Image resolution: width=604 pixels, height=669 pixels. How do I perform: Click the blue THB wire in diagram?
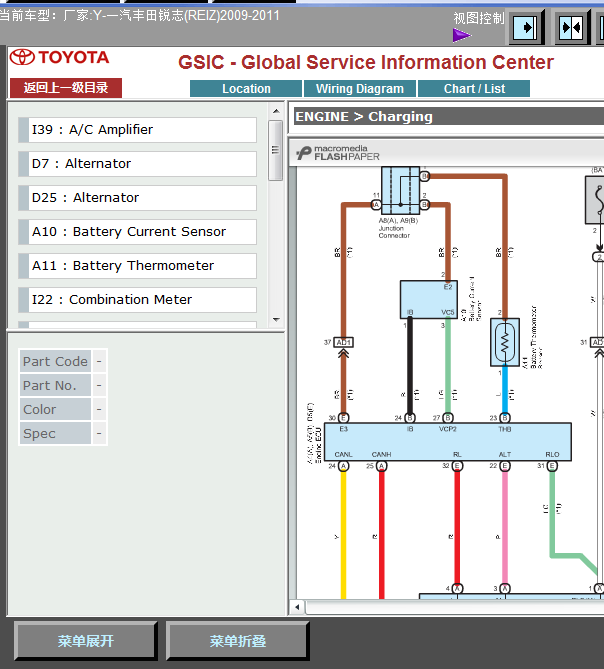pyautogui.click(x=505, y=390)
